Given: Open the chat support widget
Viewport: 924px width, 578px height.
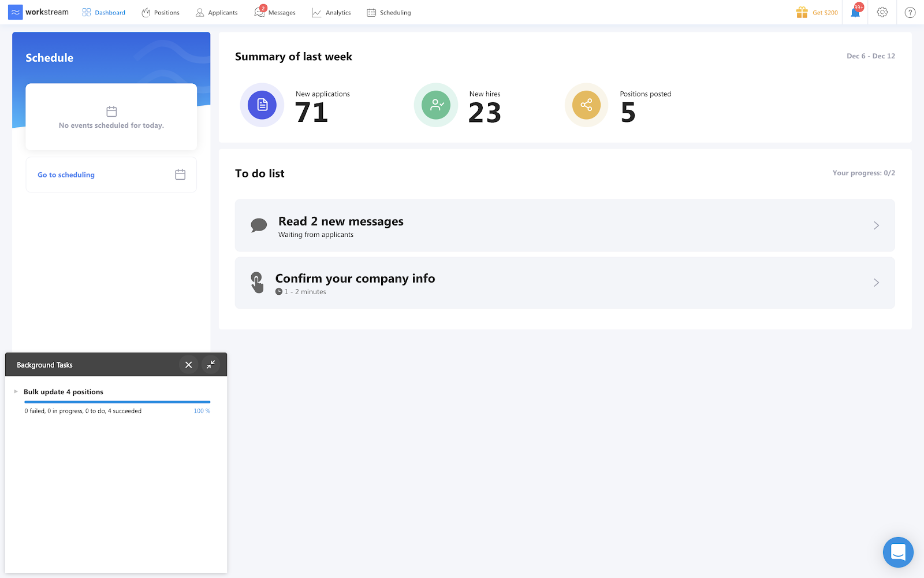Looking at the screenshot, I should point(898,552).
